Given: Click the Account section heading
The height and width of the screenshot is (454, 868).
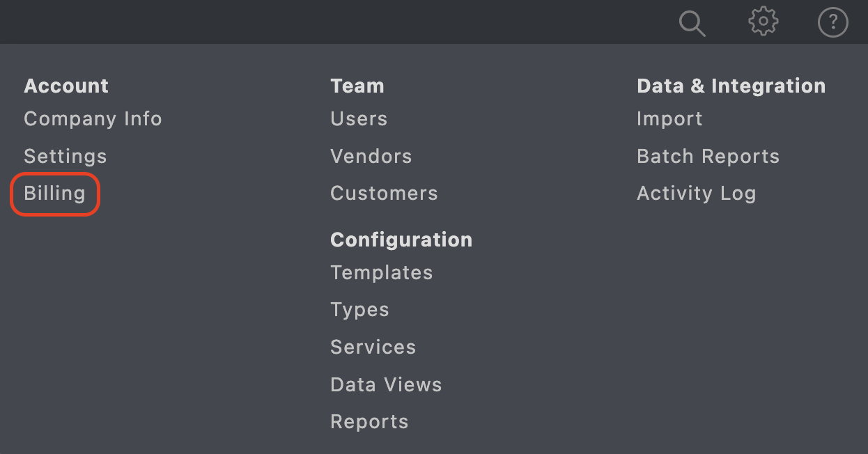Looking at the screenshot, I should coord(66,86).
